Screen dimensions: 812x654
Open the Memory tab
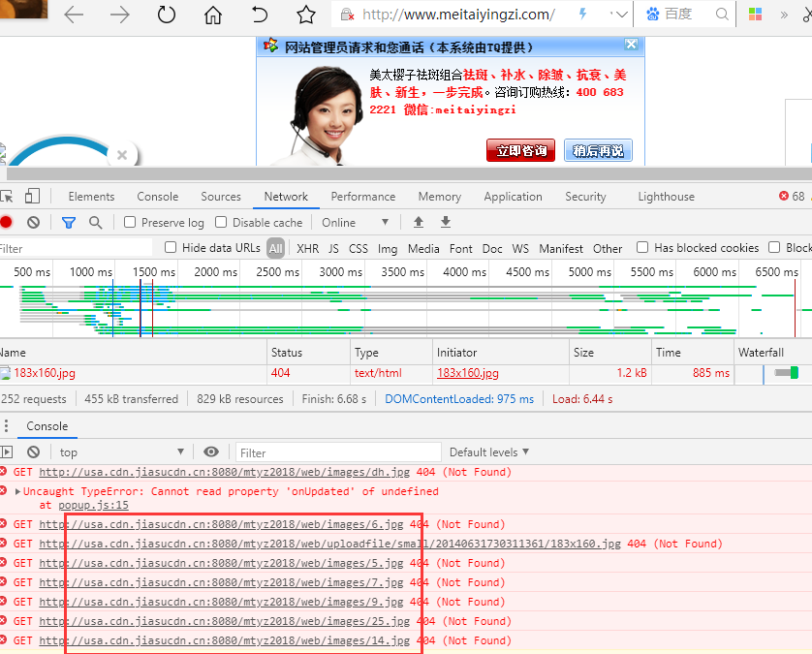coord(440,197)
